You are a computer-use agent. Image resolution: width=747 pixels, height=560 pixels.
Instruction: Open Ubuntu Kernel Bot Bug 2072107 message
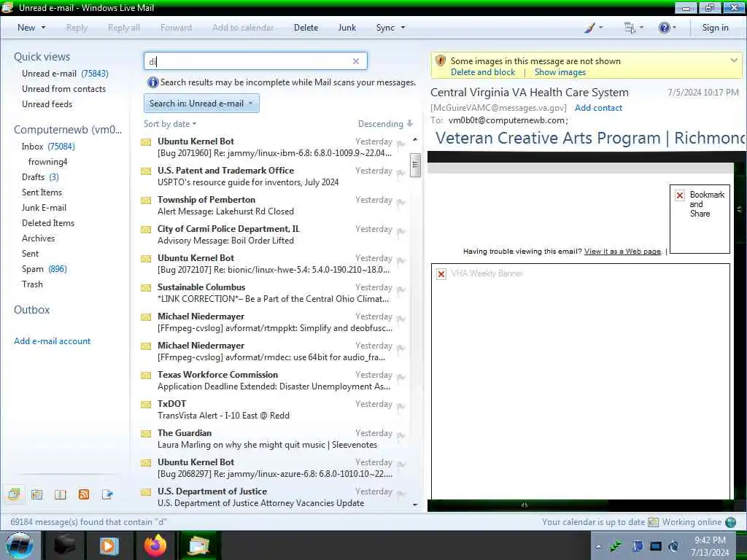[x=274, y=264]
